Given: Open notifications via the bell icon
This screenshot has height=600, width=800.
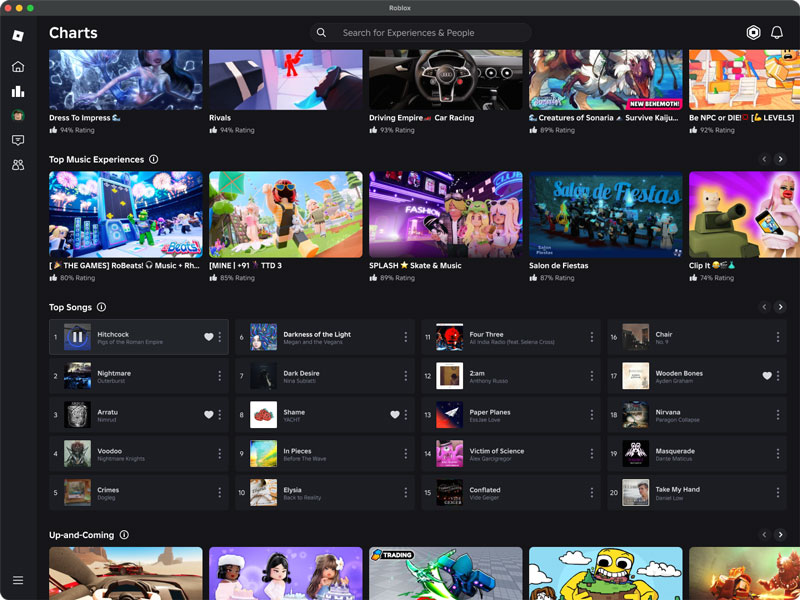Looking at the screenshot, I should [x=778, y=33].
